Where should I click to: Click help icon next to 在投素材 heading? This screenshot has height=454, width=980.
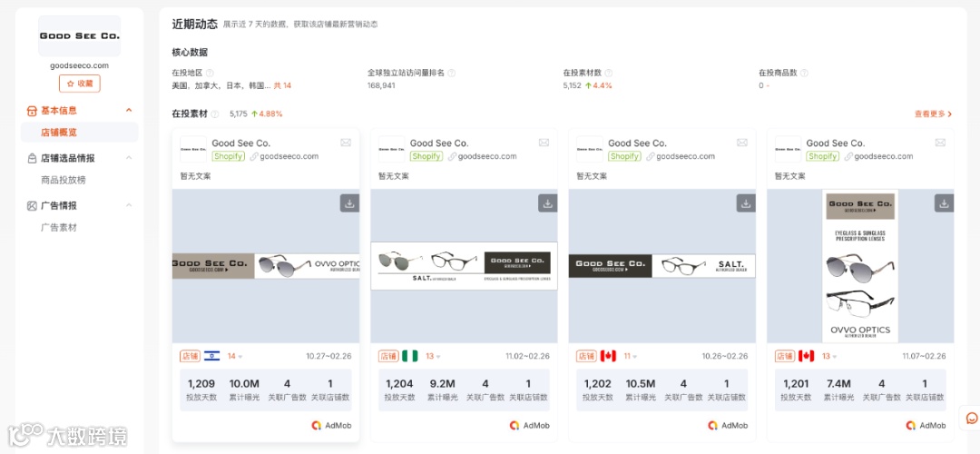[215, 114]
